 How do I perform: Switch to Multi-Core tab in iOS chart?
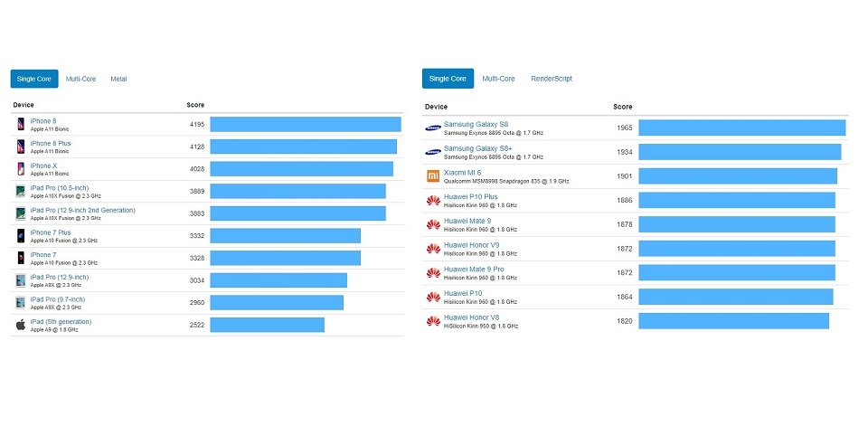[80, 79]
